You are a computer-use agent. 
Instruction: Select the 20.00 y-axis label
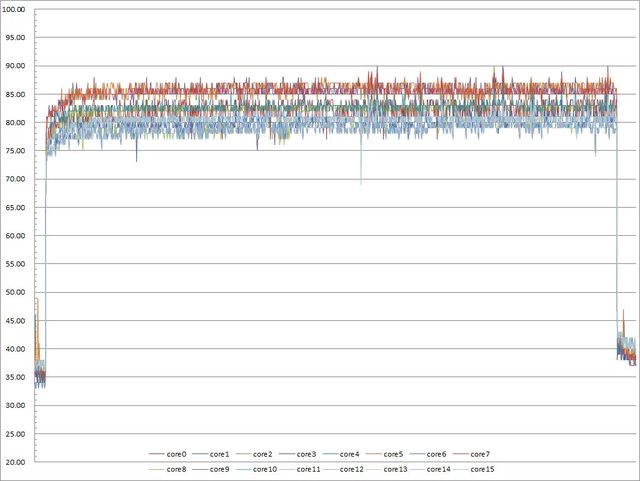click(x=17, y=462)
